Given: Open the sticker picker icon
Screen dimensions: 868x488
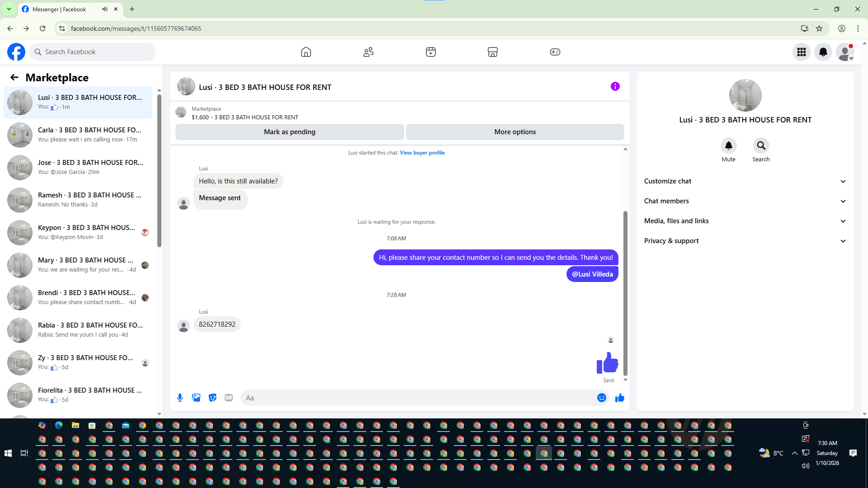Looking at the screenshot, I should [212, 398].
